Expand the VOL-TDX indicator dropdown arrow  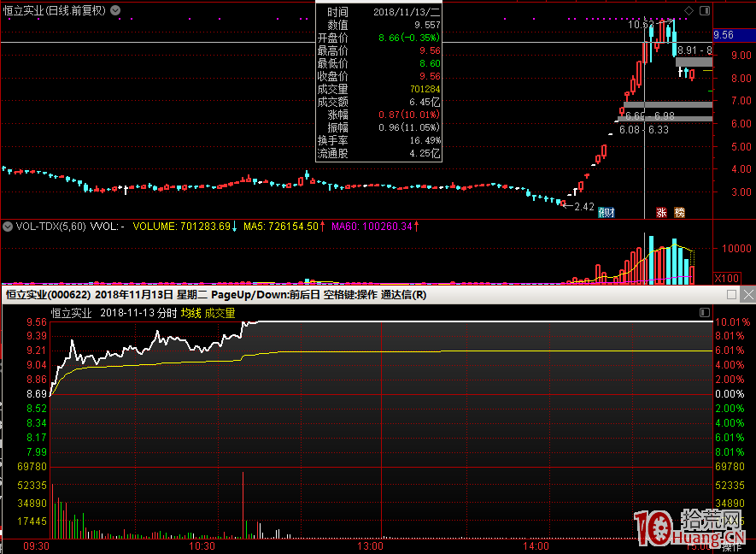pyautogui.click(x=8, y=227)
